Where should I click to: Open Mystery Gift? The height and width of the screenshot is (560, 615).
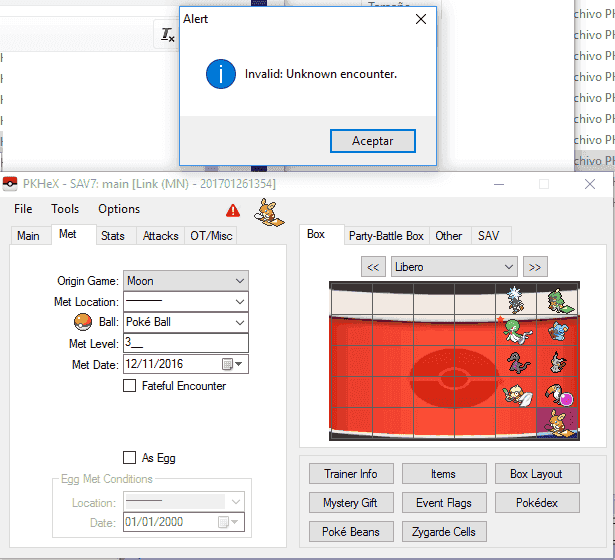[351, 502]
